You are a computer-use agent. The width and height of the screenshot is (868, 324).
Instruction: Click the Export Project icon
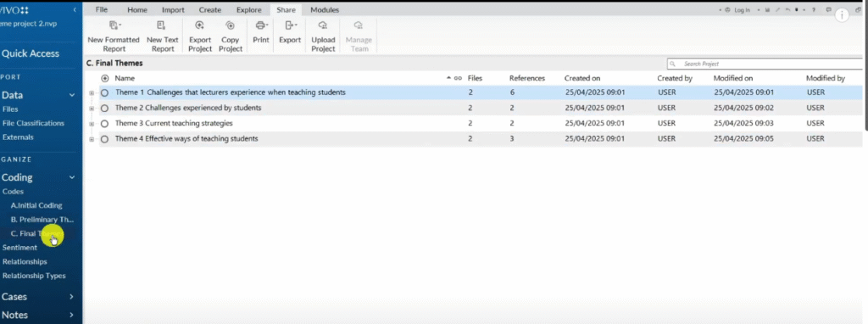pyautogui.click(x=200, y=25)
